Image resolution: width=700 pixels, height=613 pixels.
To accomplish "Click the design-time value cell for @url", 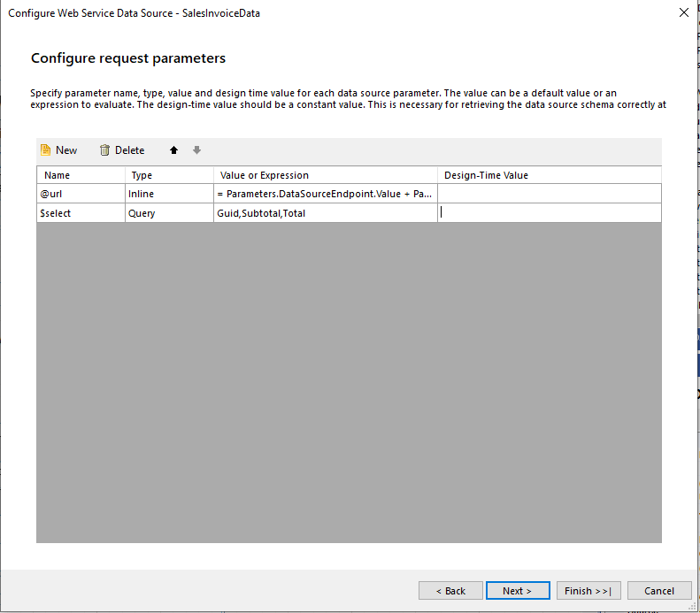I will click(550, 194).
